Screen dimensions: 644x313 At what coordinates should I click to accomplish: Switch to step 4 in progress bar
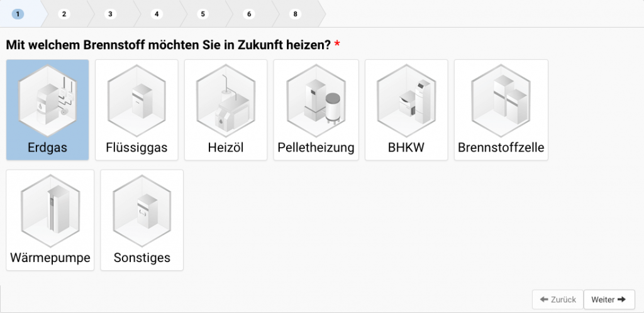point(157,13)
